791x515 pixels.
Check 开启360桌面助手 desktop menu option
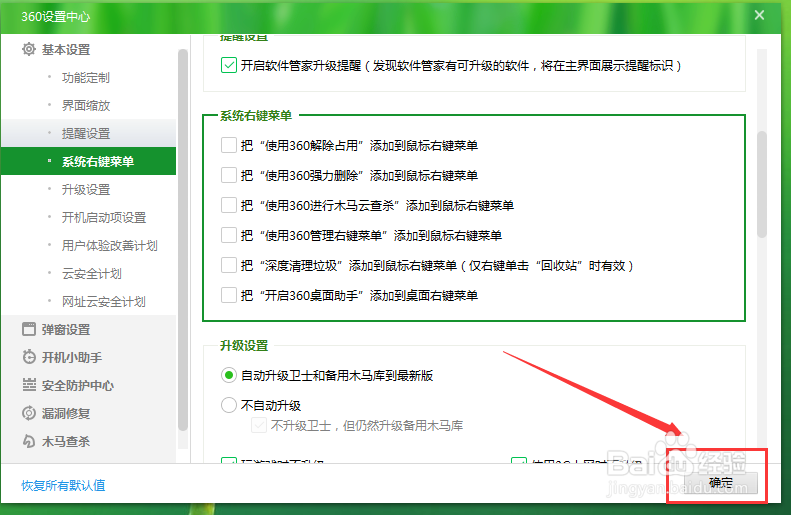(229, 295)
